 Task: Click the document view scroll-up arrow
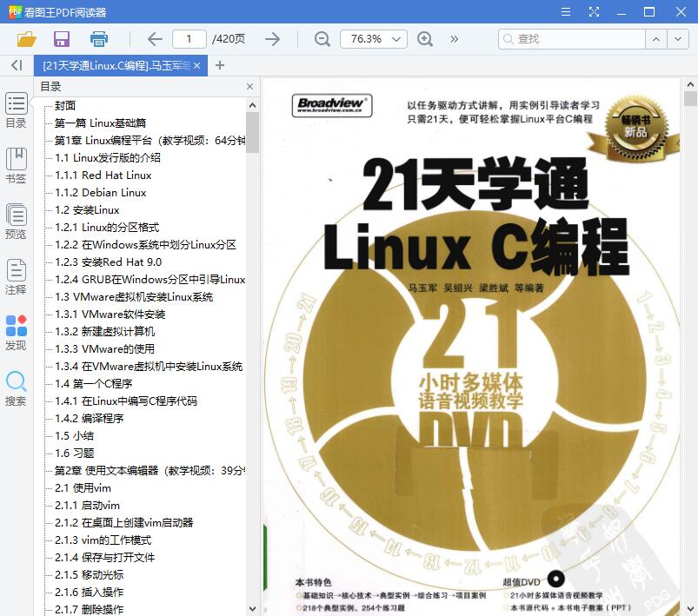pyautogui.click(x=690, y=83)
